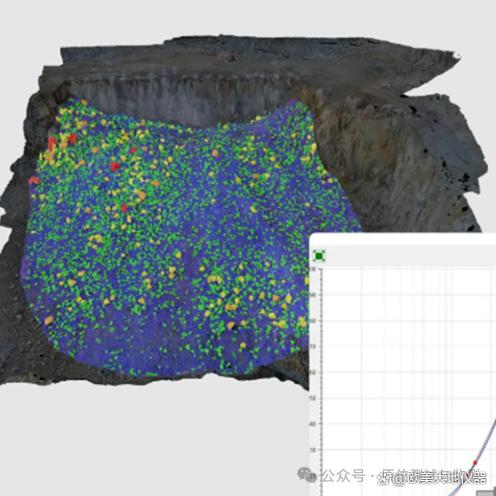This screenshot has width=496, height=496.
Task: Click the green fit-view icon in chart panel
Action: tap(319, 256)
